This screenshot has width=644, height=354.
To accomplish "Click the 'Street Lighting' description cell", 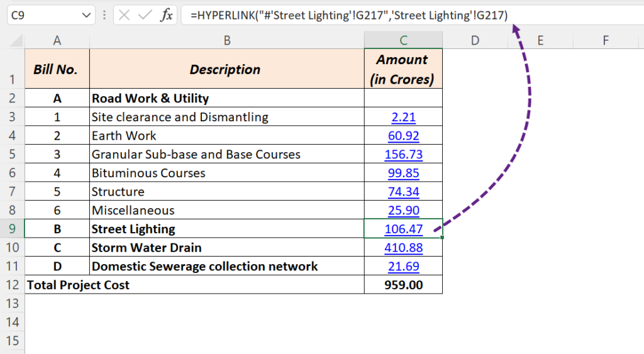I will click(x=226, y=229).
